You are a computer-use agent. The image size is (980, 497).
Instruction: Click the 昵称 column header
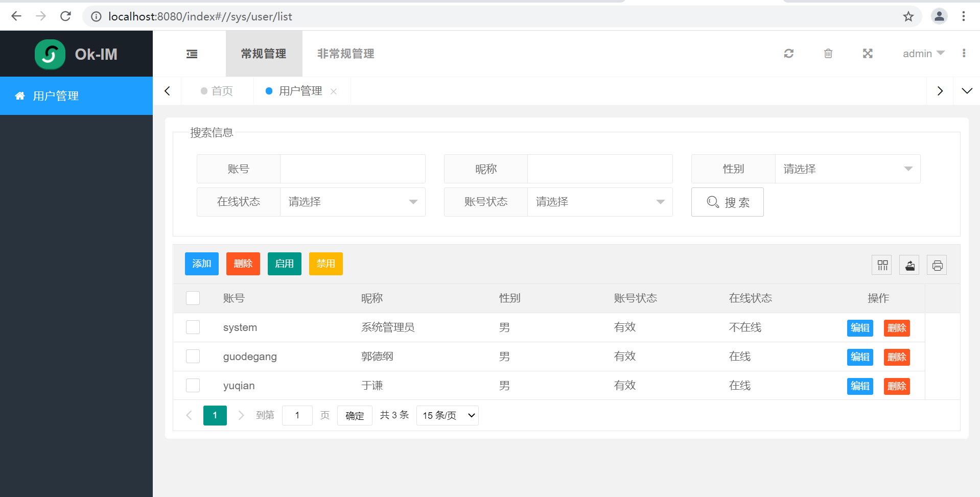click(372, 298)
